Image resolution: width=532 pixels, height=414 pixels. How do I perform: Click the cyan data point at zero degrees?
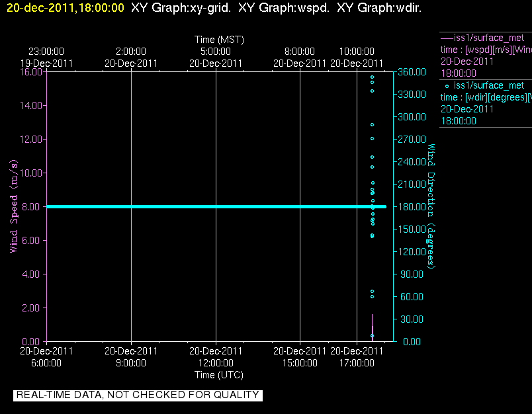(x=372, y=336)
